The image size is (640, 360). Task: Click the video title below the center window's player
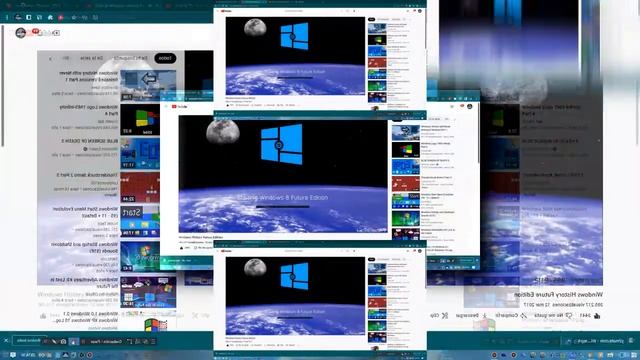(201, 237)
